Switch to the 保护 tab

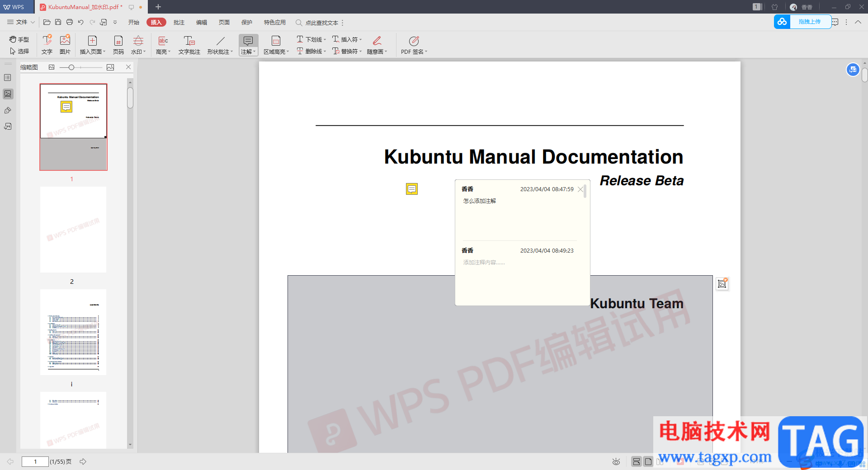tap(247, 22)
